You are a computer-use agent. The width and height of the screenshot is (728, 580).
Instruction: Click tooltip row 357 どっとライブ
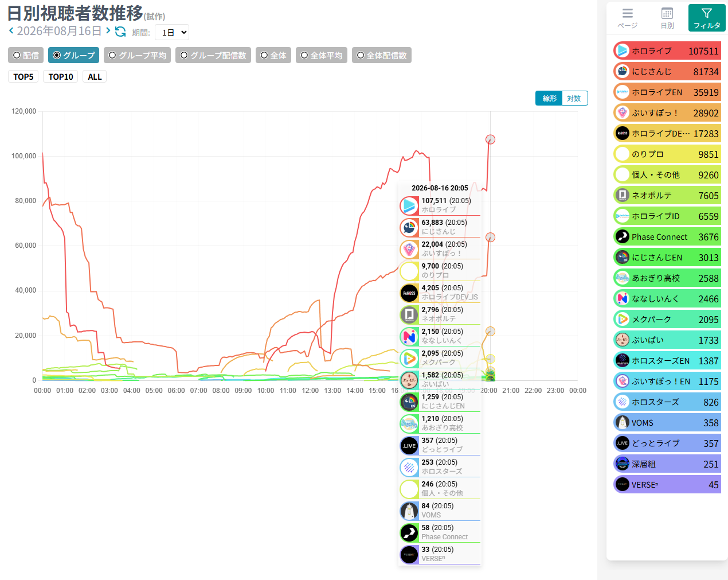point(440,445)
